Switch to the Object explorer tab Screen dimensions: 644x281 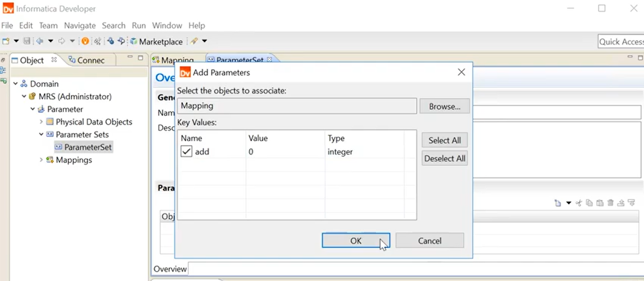point(32,60)
